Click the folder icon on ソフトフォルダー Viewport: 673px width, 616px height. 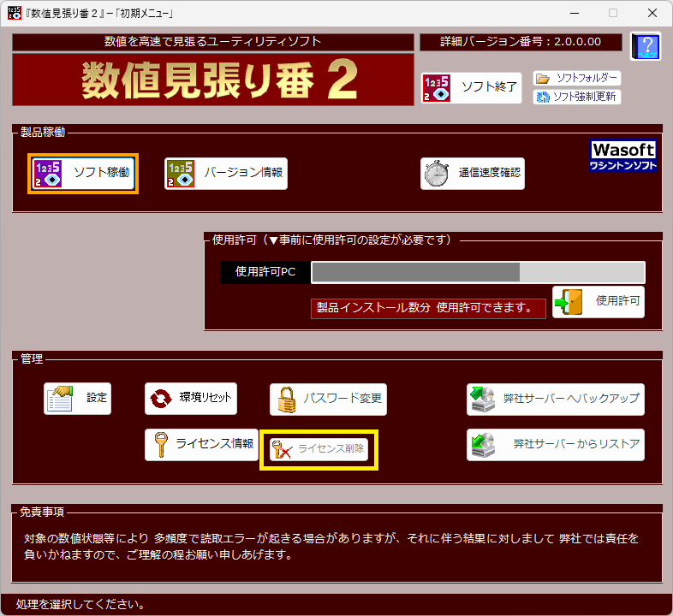pos(543,79)
